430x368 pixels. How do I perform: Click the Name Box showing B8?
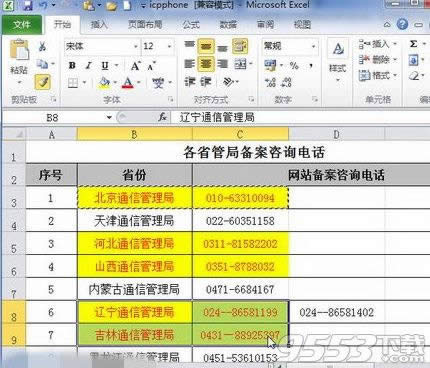[53, 117]
